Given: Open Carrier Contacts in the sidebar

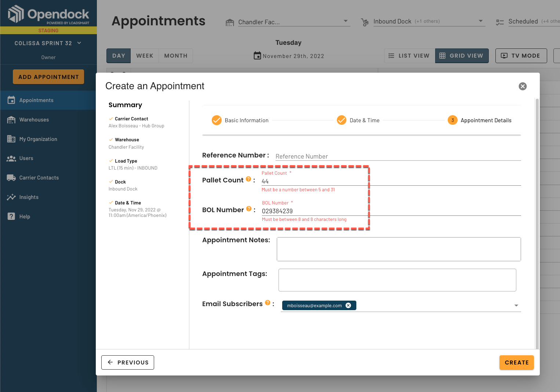Looking at the screenshot, I should (x=48, y=178).
